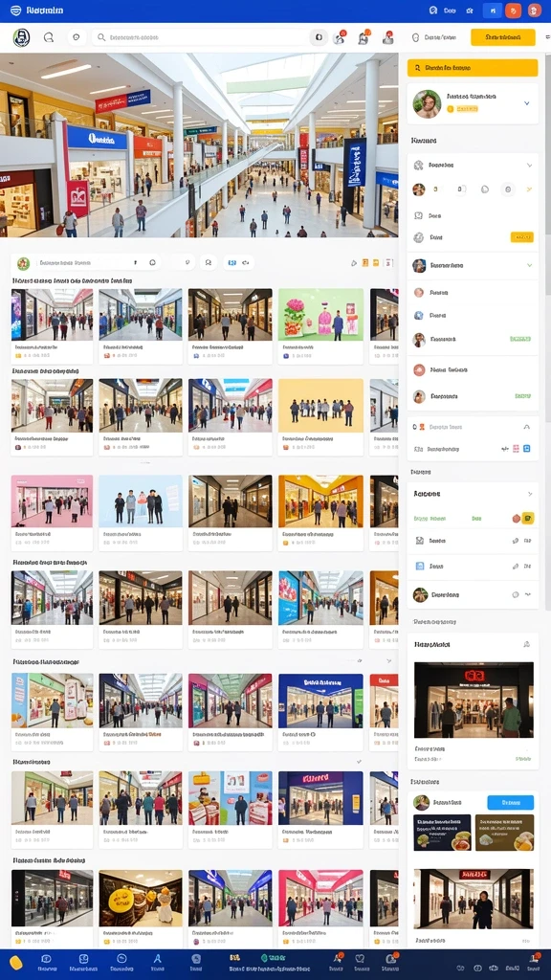Open the second user icon with orange badge
The width and height of the screenshot is (551, 980).
coord(364,37)
